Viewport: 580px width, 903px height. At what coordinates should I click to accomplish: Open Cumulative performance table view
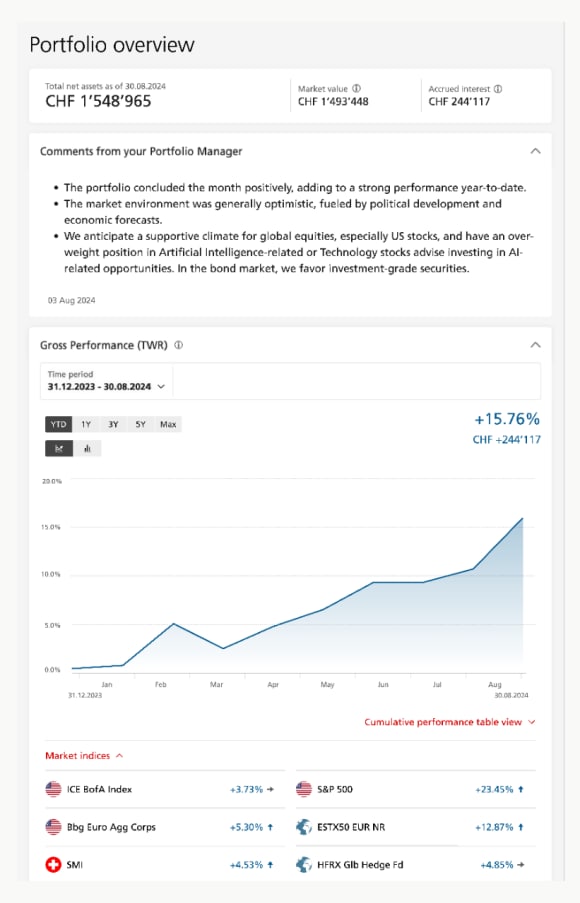[449, 722]
